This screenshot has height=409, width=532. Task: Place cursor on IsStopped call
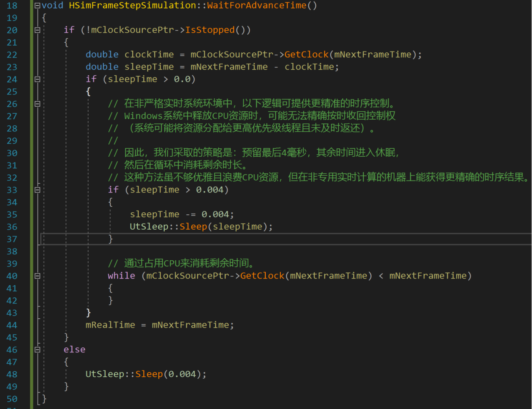point(209,30)
